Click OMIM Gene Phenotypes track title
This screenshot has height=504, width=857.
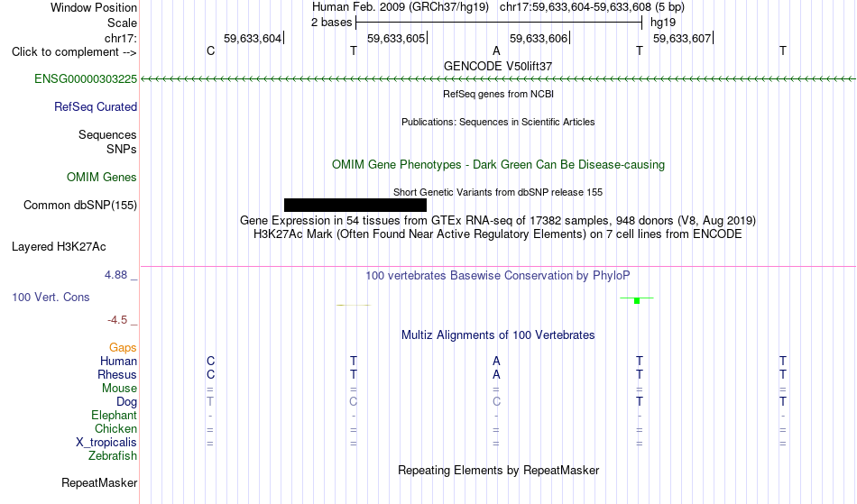(499, 164)
